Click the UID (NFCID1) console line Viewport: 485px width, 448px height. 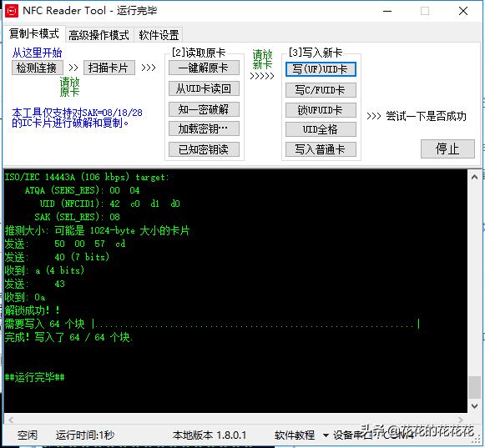110,204
